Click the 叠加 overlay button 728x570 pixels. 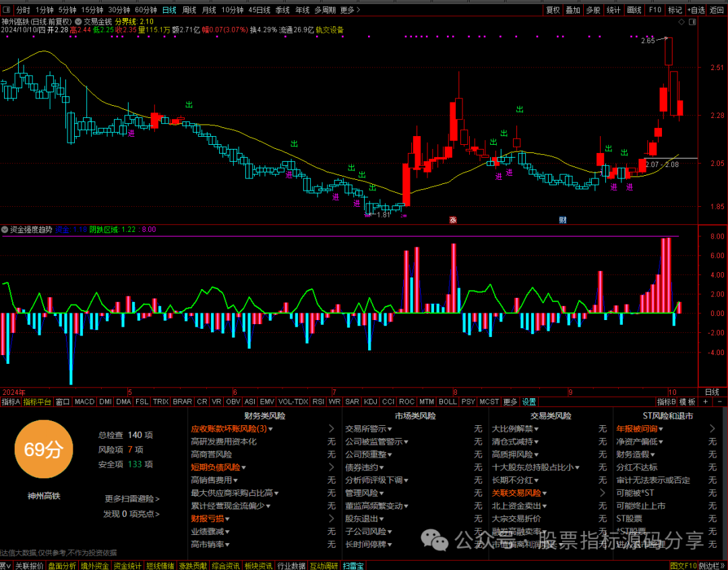(573, 9)
